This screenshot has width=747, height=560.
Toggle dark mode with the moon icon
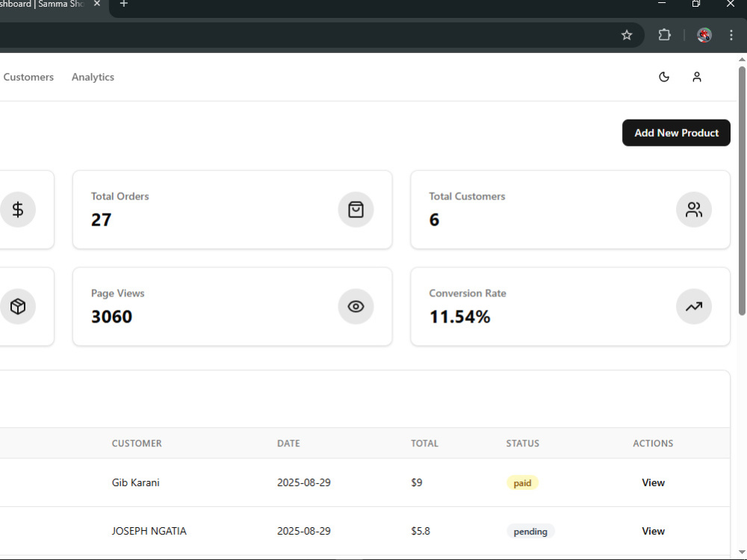(663, 77)
